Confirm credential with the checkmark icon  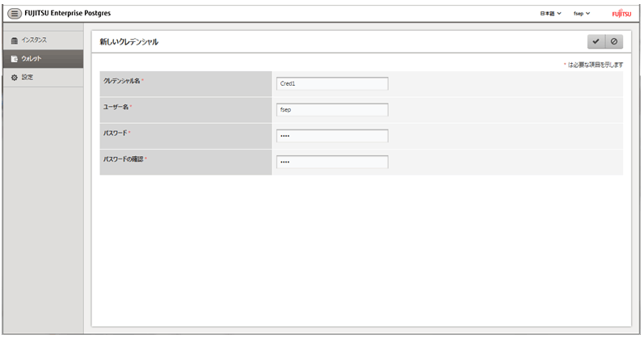[596, 41]
